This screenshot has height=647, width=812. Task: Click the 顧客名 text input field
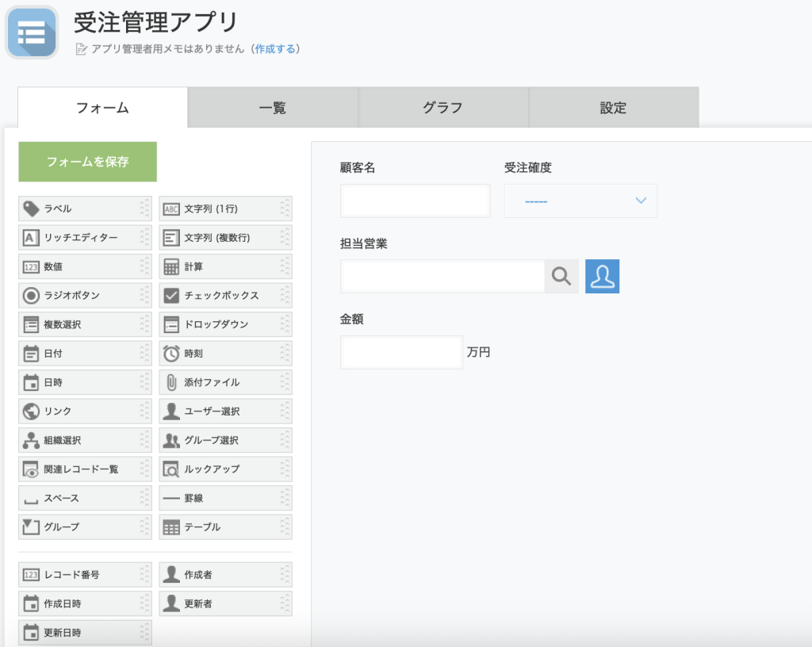[x=416, y=201]
